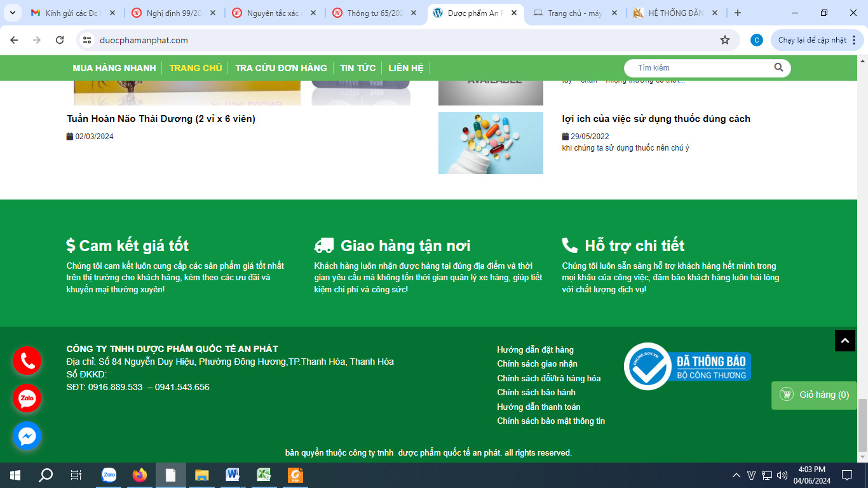Select TRA CỨU ĐƠN HÀNG menu item
868x488 pixels.
point(281,68)
